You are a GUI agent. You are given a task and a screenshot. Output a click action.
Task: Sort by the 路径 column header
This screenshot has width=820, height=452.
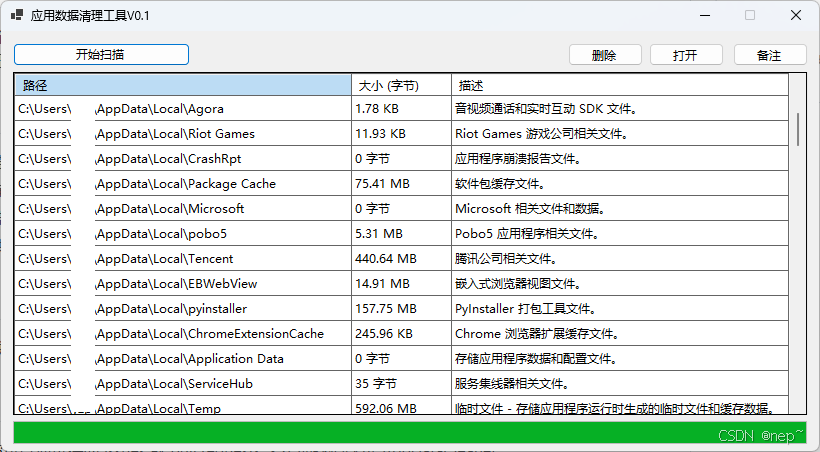coord(183,85)
